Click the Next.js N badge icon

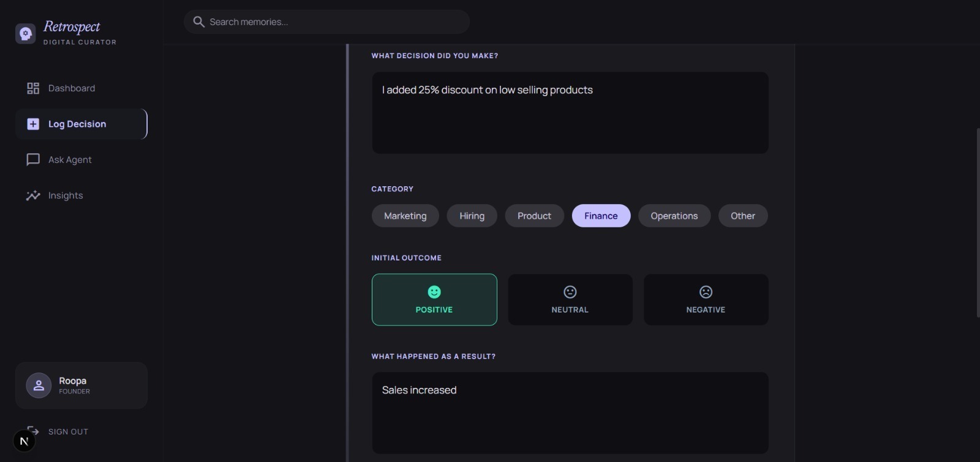point(24,441)
